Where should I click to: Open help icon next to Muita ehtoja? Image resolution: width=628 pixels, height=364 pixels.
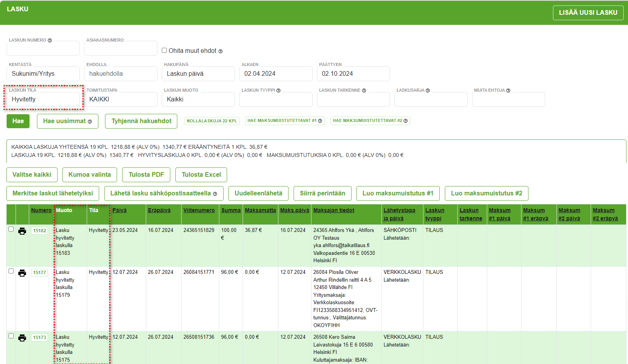[508, 91]
